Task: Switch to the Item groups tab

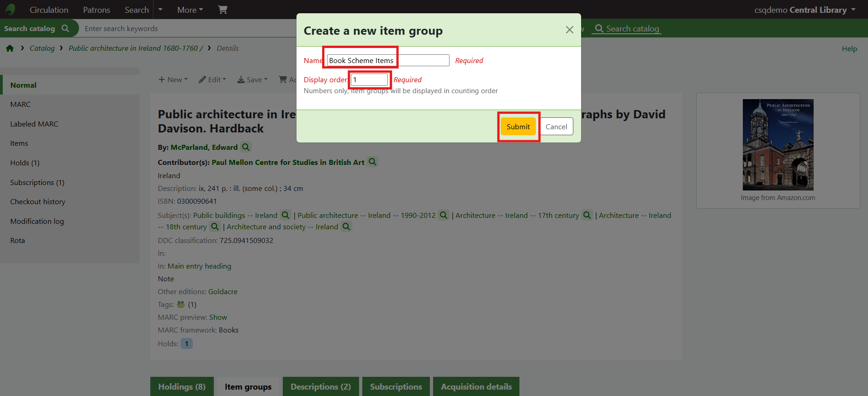Action: 248,386
